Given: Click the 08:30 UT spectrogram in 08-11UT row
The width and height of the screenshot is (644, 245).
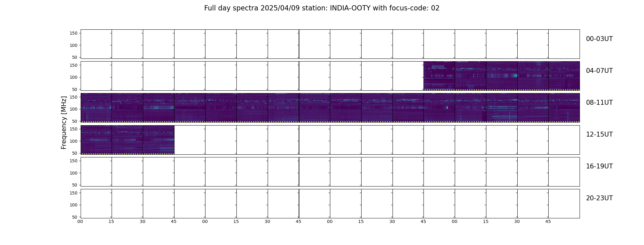Looking at the screenshot, I should pyautogui.click(x=159, y=108).
